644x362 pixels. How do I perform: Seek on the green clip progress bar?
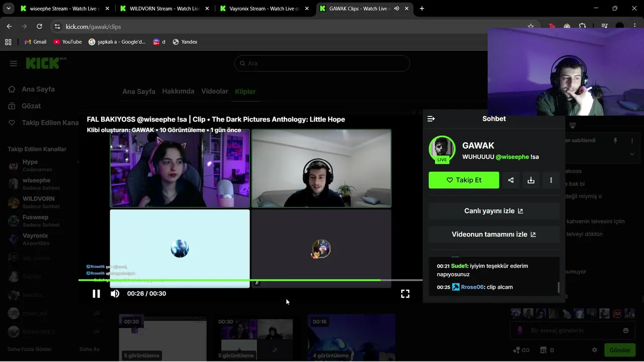[250, 280]
